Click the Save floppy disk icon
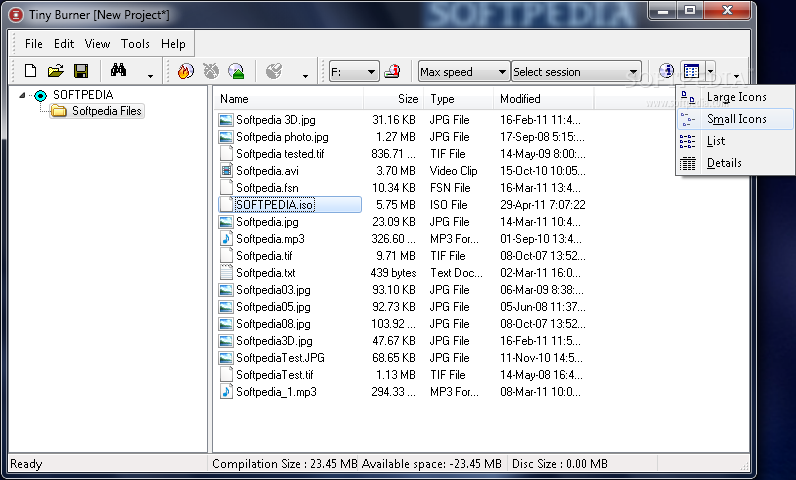Screen dimensions: 796x480 81,71
